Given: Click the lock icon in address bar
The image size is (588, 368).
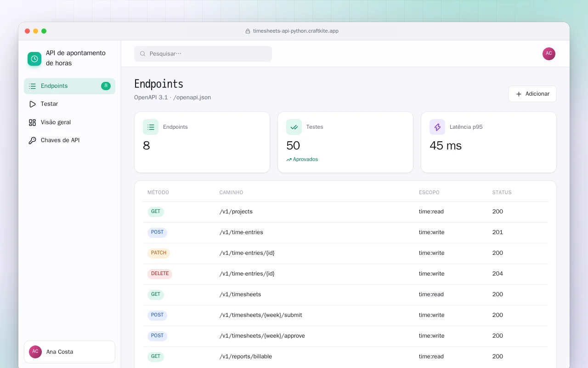Looking at the screenshot, I should click(x=249, y=31).
